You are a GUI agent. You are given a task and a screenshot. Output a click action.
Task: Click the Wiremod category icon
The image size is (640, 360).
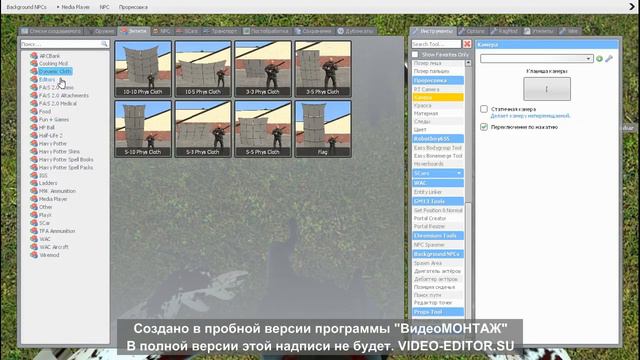point(34,255)
